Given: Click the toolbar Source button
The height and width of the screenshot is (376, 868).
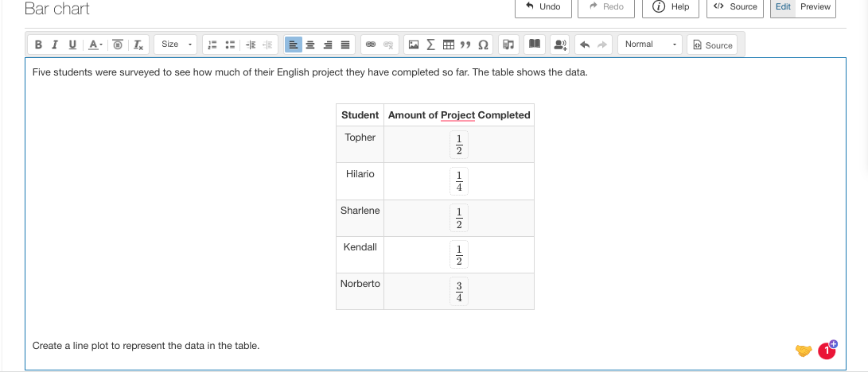Looking at the screenshot, I should pyautogui.click(x=712, y=45).
